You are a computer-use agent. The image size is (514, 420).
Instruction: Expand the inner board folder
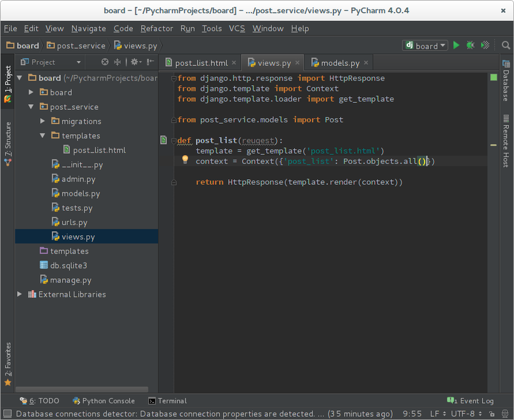30,92
